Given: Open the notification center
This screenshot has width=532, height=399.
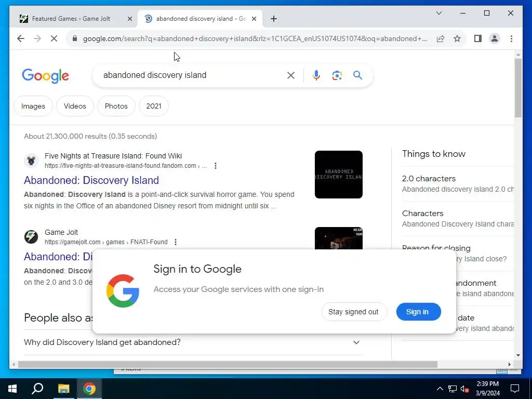Looking at the screenshot, I should pyautogui.click(x=515, y=389).
